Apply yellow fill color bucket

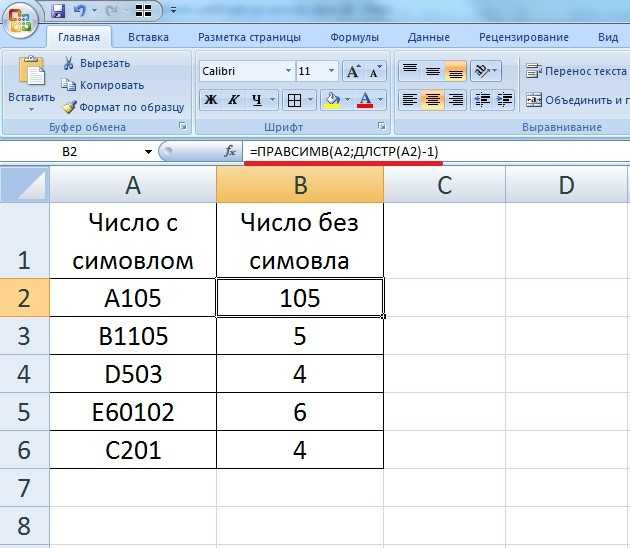pyautogui.click(x=333, y=100)
